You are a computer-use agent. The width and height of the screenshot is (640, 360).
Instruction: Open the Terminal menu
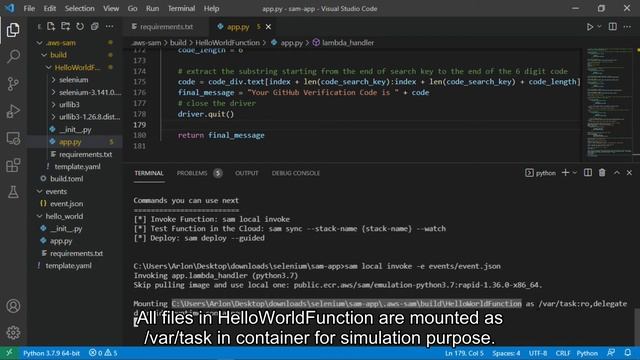coord(181,8)
